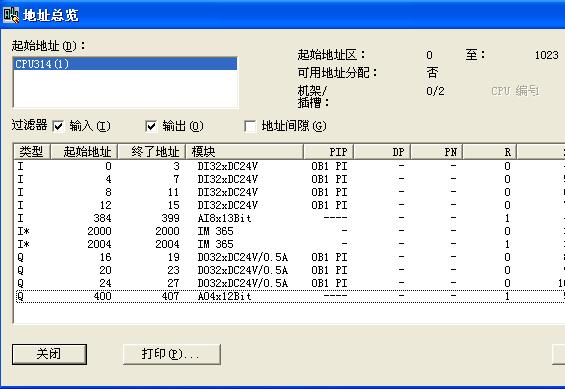The image size is (565, 389).
Task: Click the 关闭 button
Action: point(49,354)
